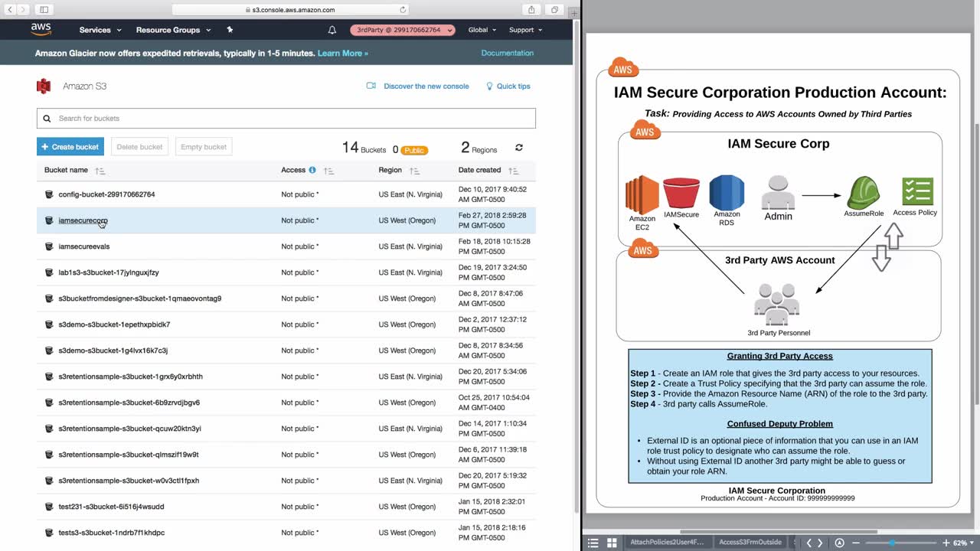
Task: Open the s3demo-s3bucket-1epethxpbidk7 bucket
Action: pyautogui.click(x=114, y=324)
